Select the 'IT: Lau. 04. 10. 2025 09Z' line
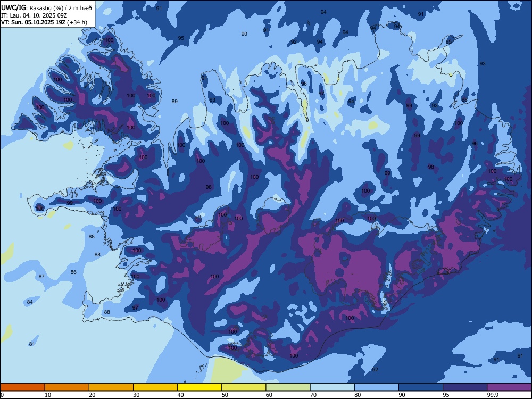Image resolution: width=532 pixels, height=399 pixels. [34, 15]
